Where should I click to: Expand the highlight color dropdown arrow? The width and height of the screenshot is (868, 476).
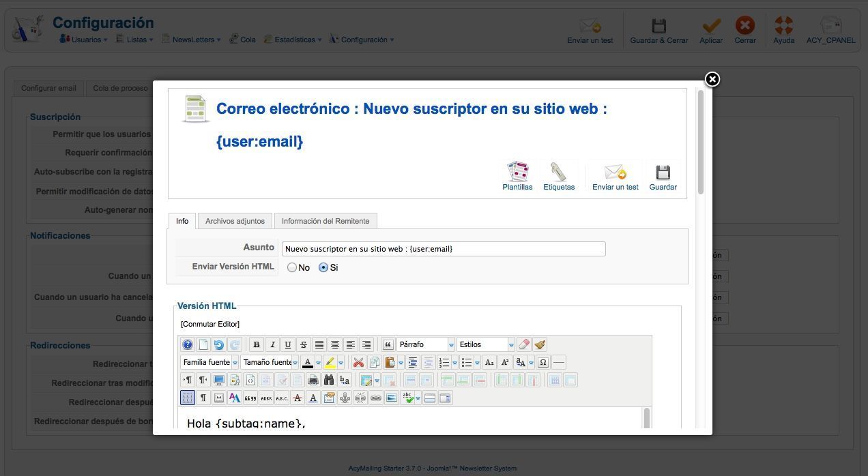pos(341,362)
